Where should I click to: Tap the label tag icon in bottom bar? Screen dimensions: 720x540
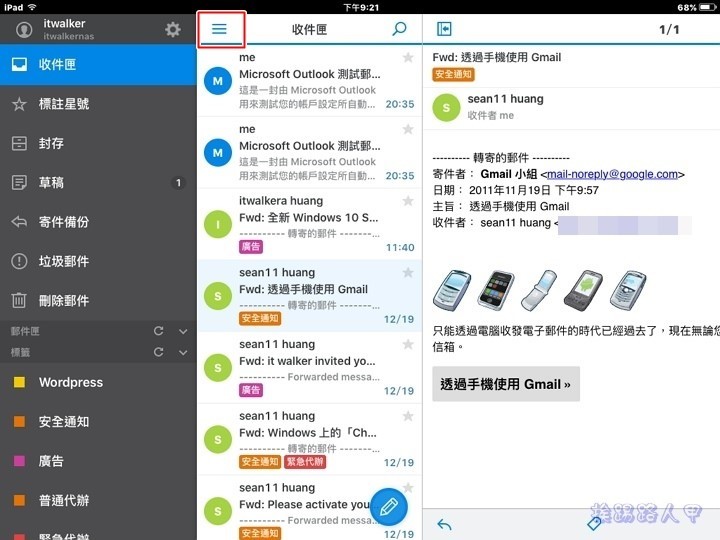pos(594,523)
